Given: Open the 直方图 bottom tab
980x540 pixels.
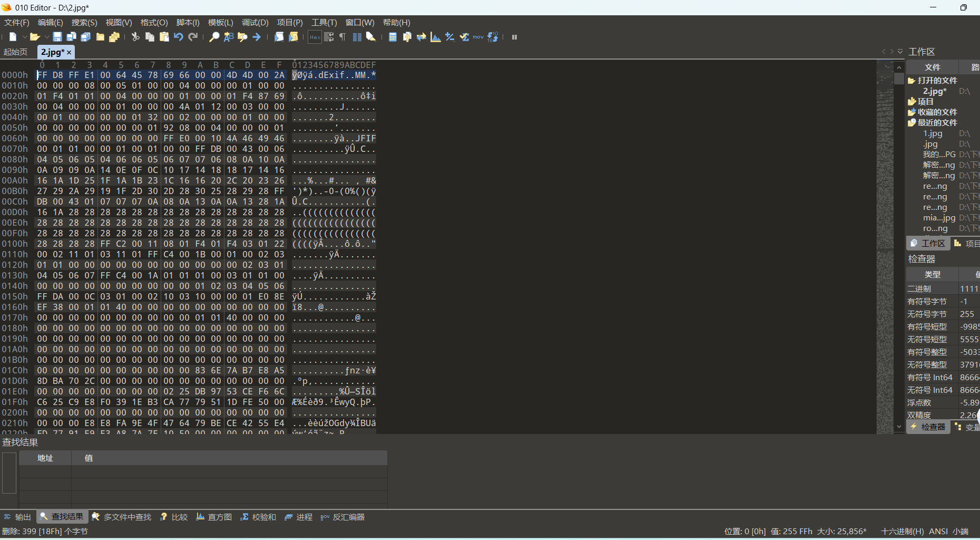Looking at the screenshot, I should point(214,517).
